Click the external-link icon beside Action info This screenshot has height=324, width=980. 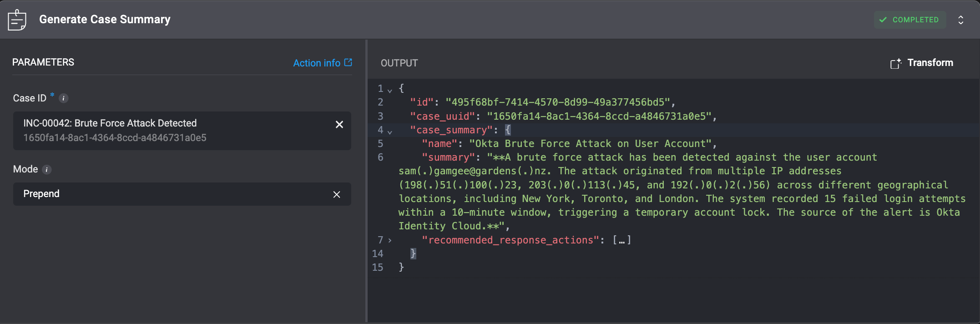(348, 62)
